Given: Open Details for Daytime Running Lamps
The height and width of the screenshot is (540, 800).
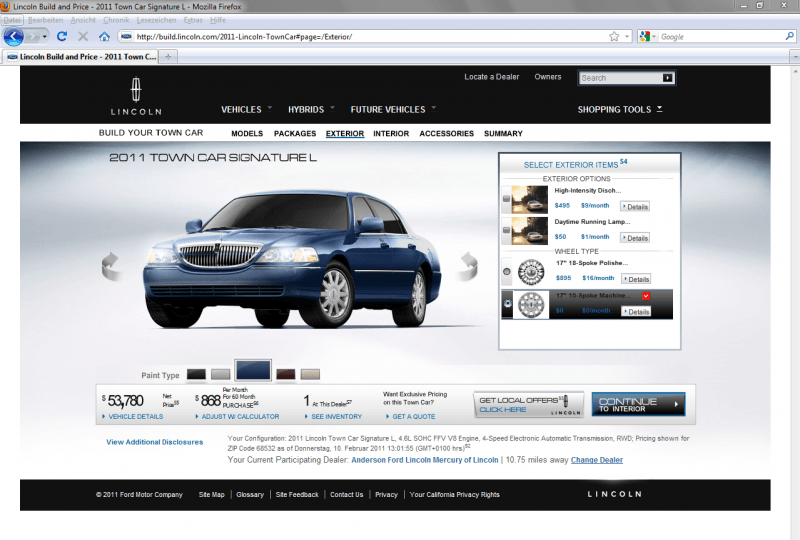Looking at the screenshot, I should pyautogui.click(x=635, y=238).
